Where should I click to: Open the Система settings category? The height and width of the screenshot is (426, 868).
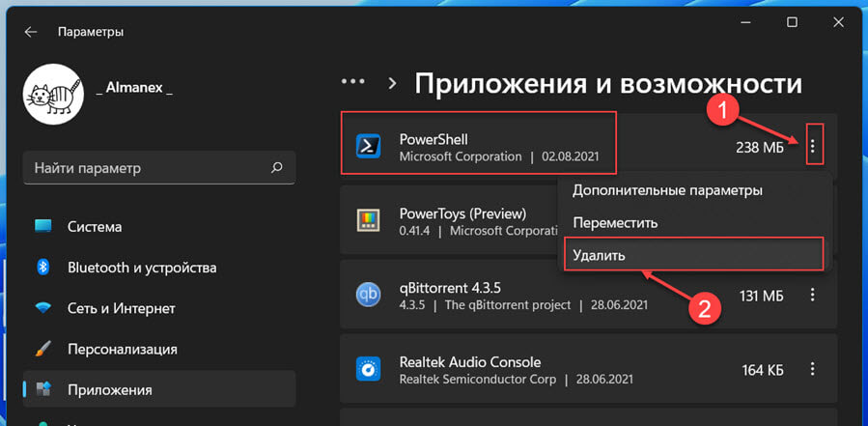click(159, 227)
